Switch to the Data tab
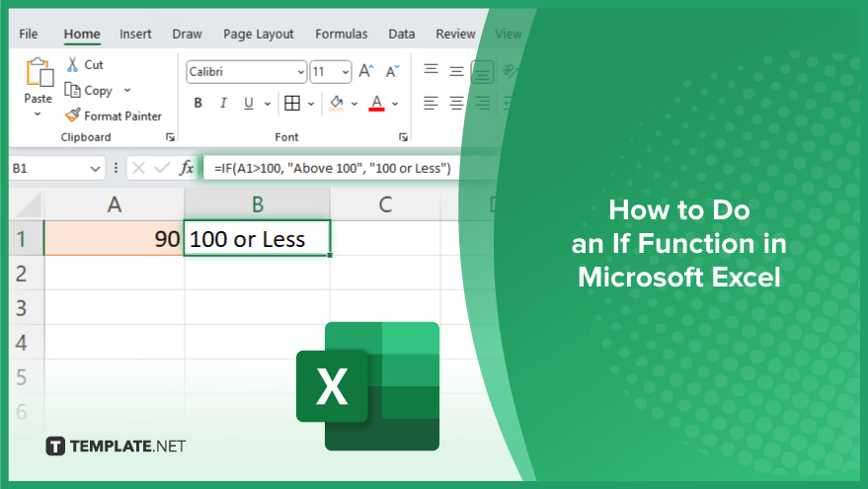 pyautogui.click(x=401, y=34)
